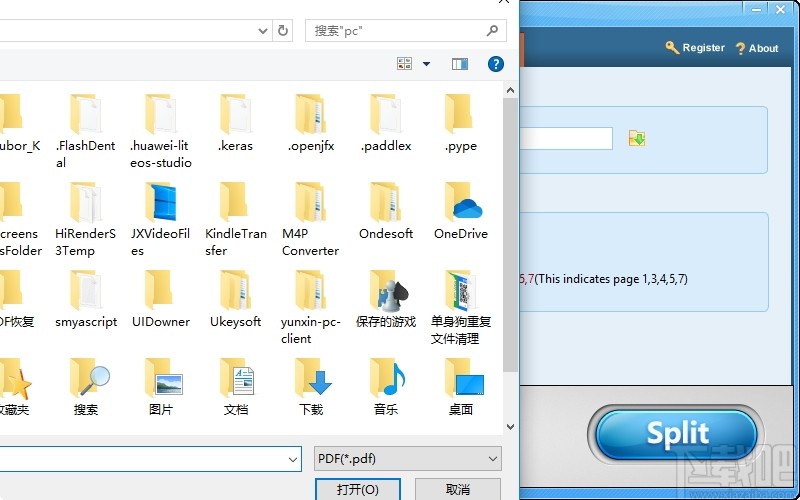Open the 保存的游戏 folder
The image size is (800, 500).
386,299
